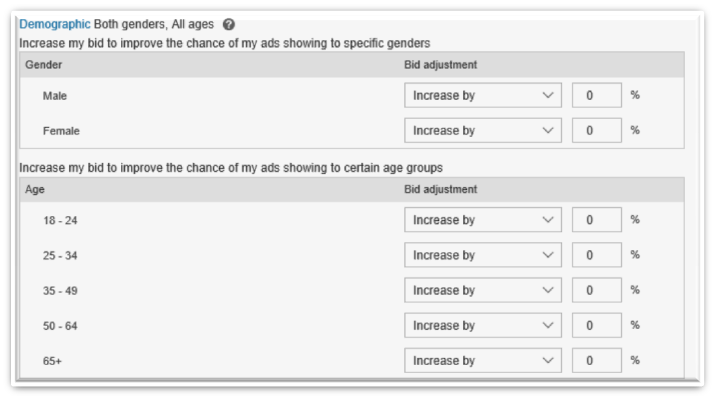715x400 pixels.
Task: Open the Female bid adjustment dropdown
Action: (483, 131)
